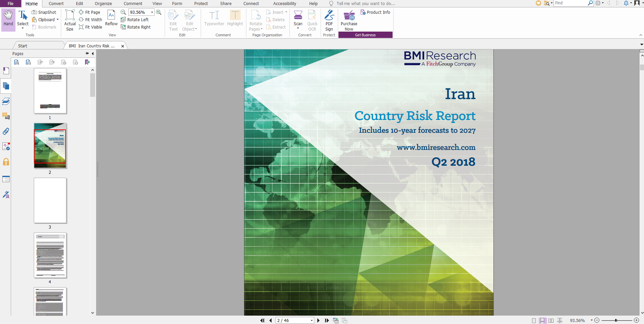Open the Bookmarks panel in the sidebar
644x324 pixels.
pyautogui.click(x=6, y=71)
